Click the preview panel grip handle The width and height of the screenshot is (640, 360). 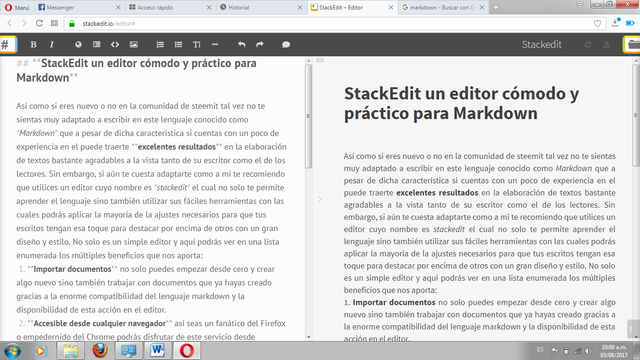(320, 60)
